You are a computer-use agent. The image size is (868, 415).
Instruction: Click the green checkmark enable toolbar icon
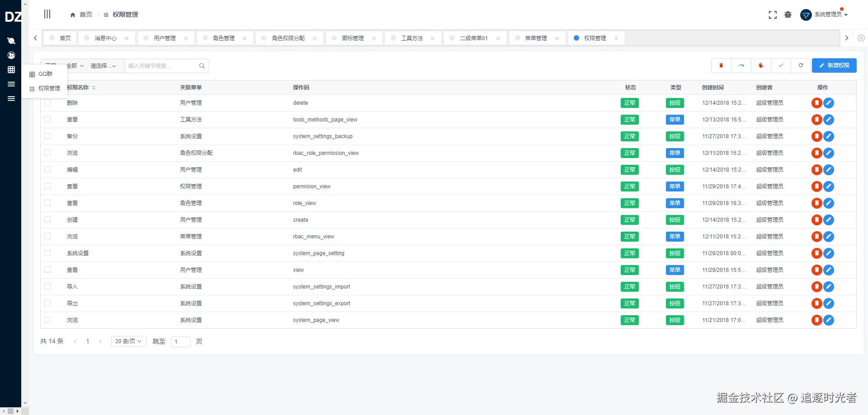point(781,65)
